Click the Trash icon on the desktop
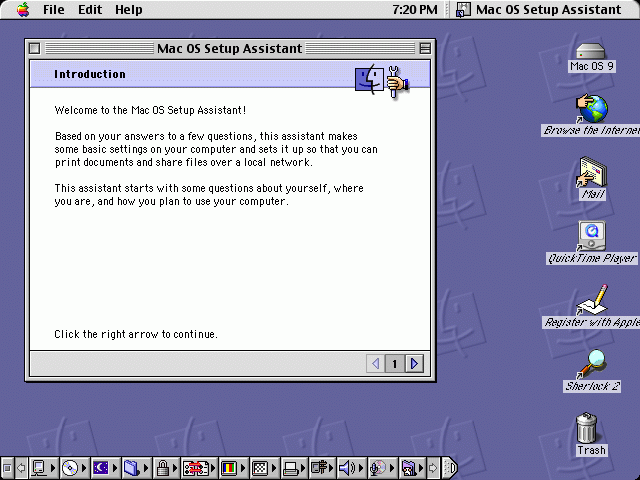 [591, 428]
